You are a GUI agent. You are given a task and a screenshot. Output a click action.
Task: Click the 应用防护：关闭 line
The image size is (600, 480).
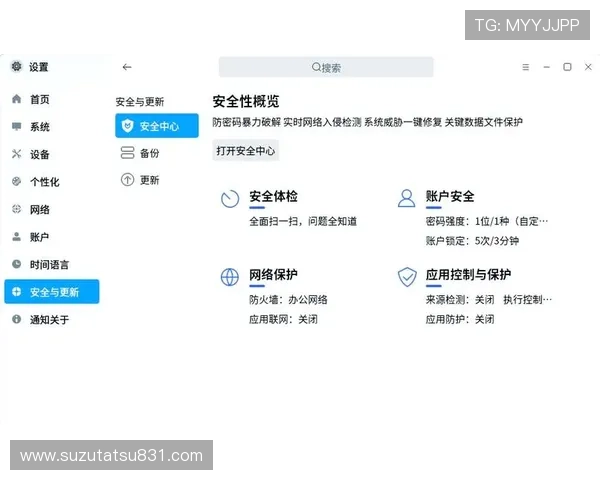coord(460,319)
